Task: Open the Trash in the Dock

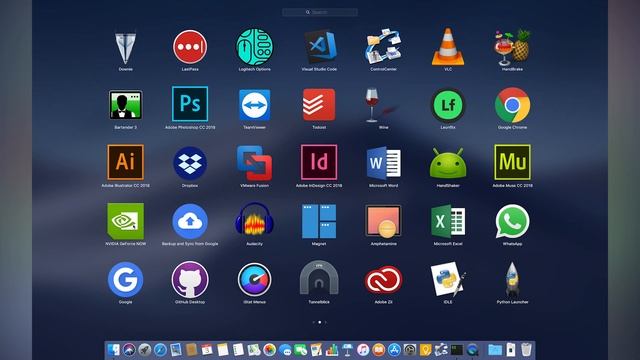Action: tap(526, 350)
